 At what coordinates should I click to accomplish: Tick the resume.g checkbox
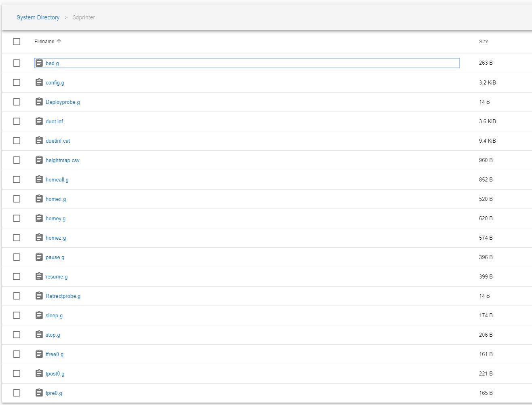pos(17,276)
